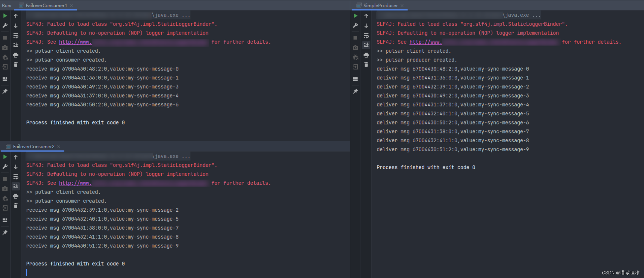Up arrow in FailoverConsumer1 console toolbar
This screenshot has height=278, width=644.
click(16, 16)
